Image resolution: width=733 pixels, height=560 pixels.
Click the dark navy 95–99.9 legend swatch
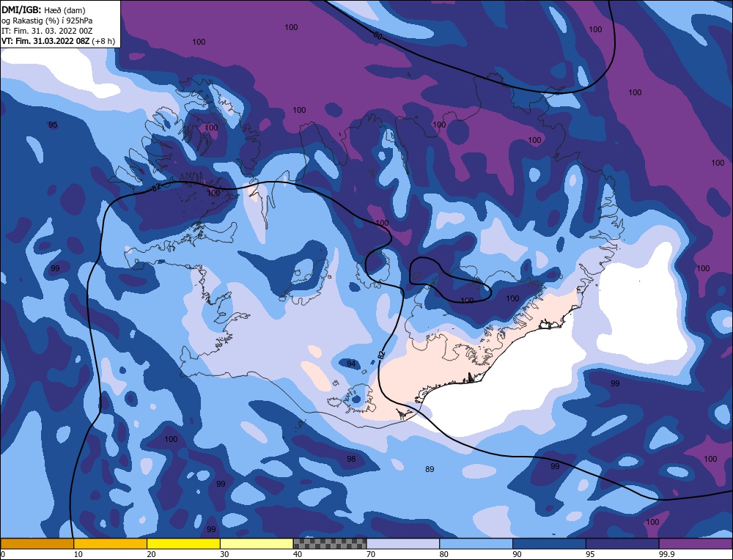622,543
